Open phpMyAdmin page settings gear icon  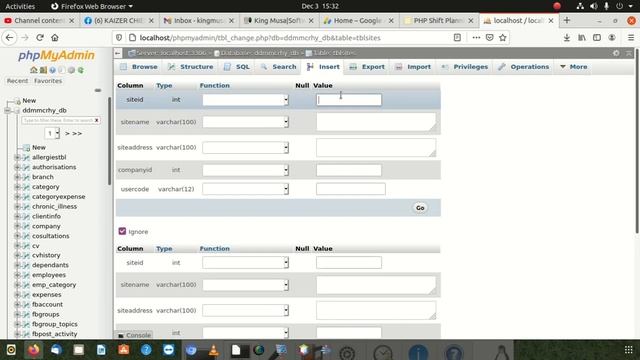point(616,53)
